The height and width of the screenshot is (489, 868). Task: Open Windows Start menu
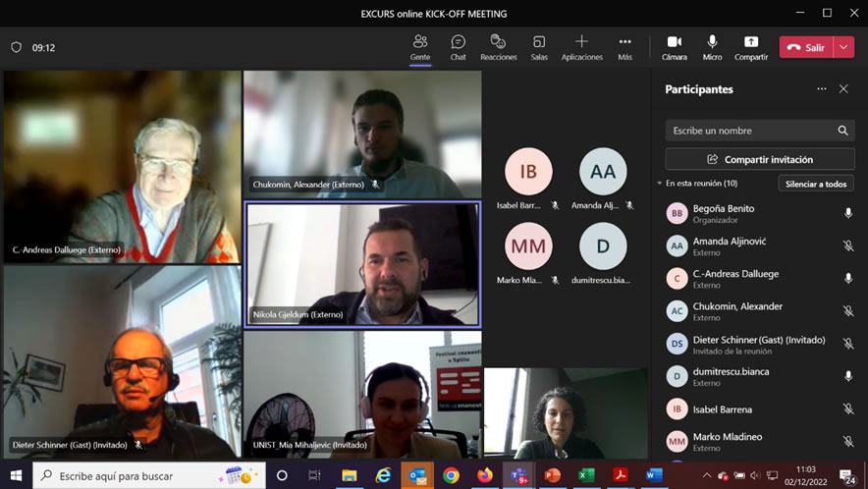16,475
